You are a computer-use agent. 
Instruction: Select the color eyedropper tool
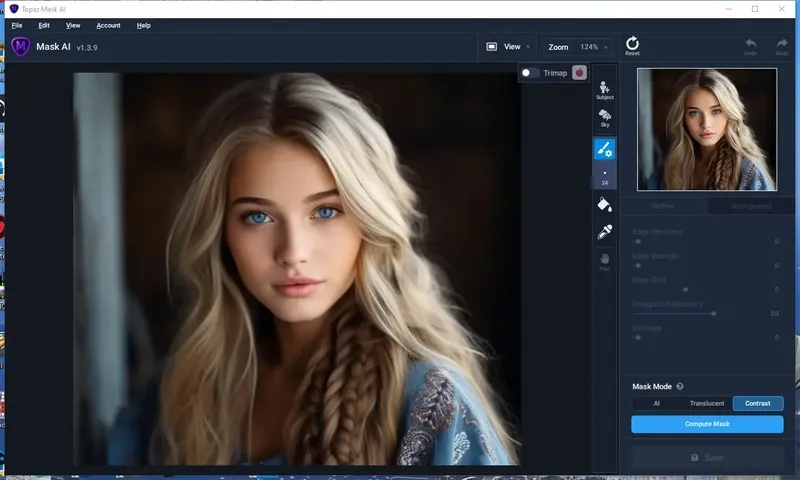(x=605, y=232)
